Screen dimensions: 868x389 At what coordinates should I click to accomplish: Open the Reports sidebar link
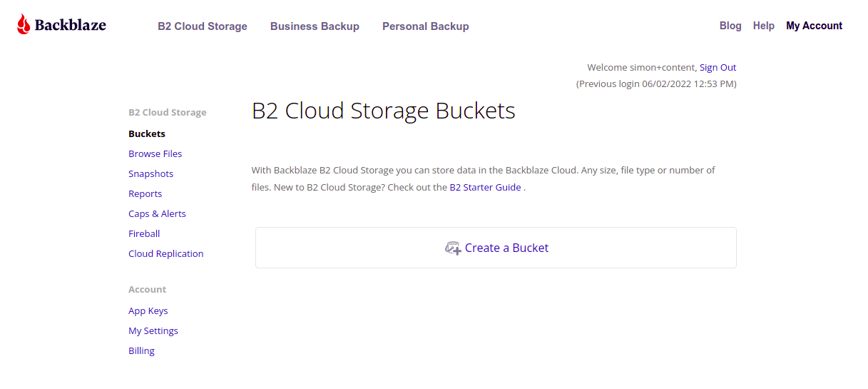pos(145,193)
